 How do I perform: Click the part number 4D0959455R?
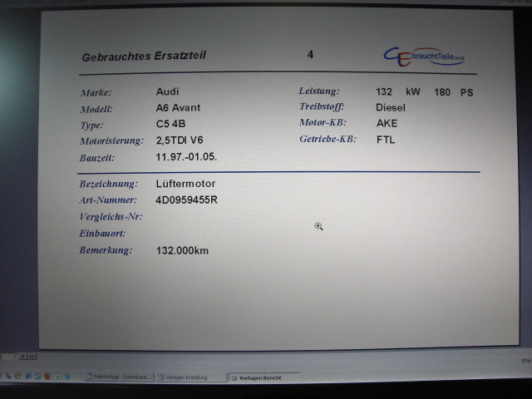click(186, 200)
